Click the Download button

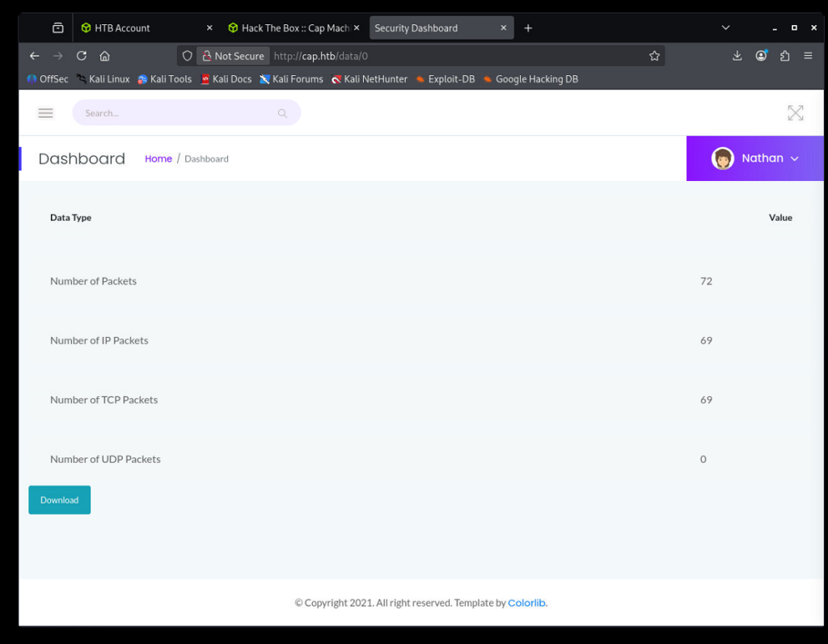tap(59, 500)
